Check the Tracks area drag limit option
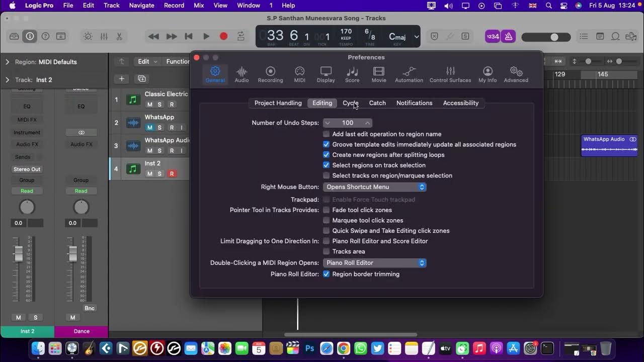Image resolution: width=644 pixels, height=362 pixels. pyautogui.click(x=326, y=251)
